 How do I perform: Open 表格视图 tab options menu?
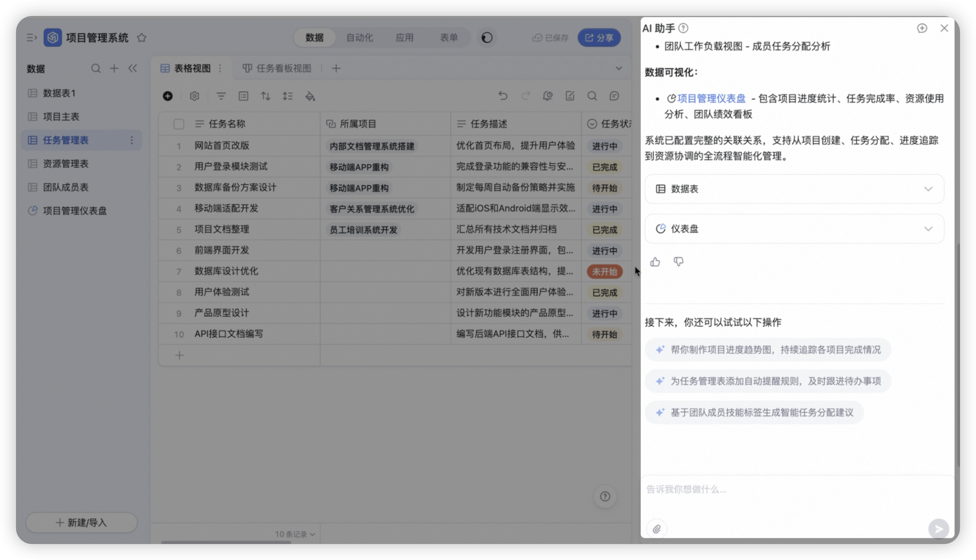(x=220, y=68)
